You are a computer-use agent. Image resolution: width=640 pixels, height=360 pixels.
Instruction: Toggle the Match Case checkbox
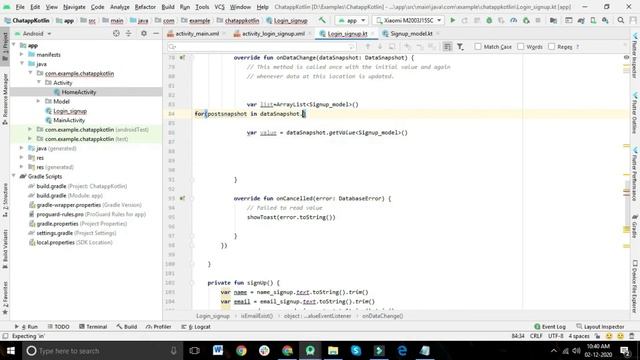pyautogui.click(x=478, y=47)
